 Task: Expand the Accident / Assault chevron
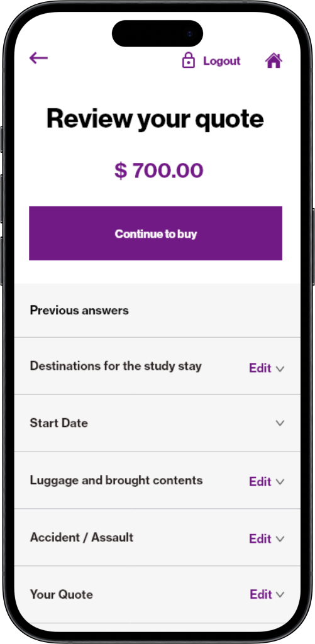[x=280, y=539]
